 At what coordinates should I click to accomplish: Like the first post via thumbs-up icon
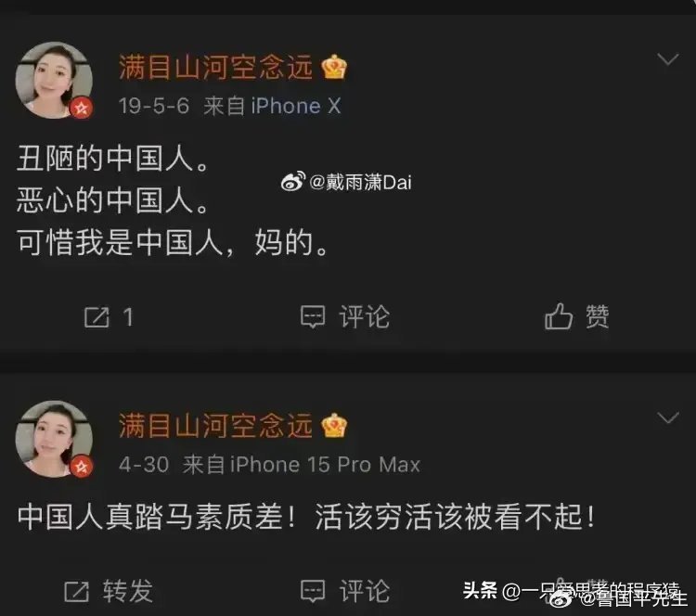tap(559, 316)
